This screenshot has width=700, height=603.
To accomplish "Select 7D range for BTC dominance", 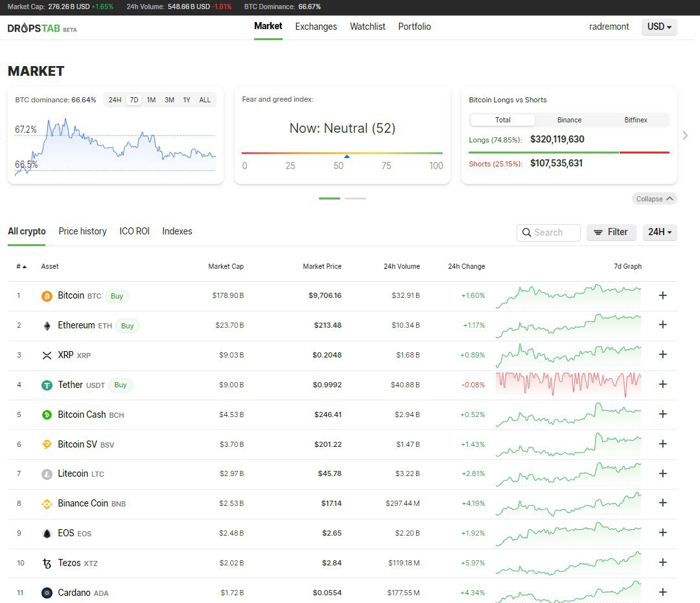I will pos(134,100).
